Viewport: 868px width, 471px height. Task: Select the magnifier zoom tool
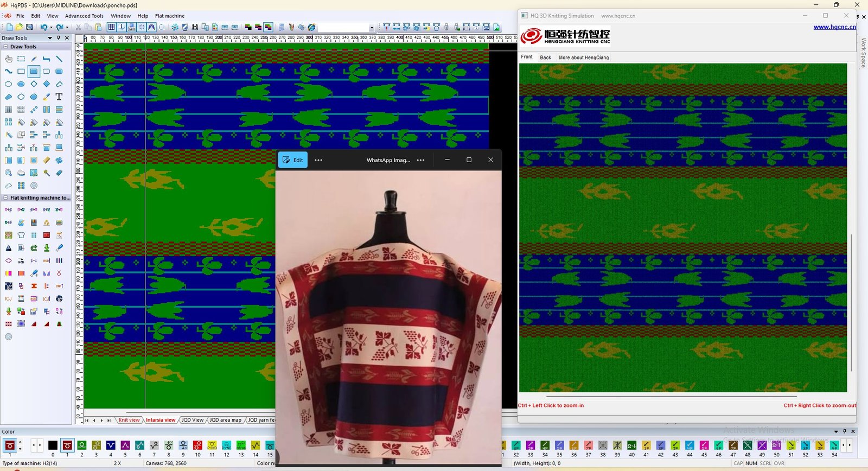click(x=8, y=173)
